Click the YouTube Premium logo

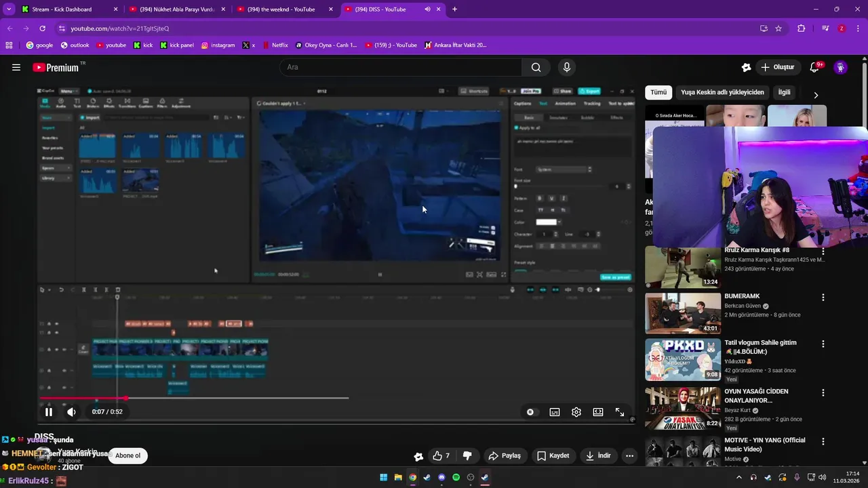[56, 67]
